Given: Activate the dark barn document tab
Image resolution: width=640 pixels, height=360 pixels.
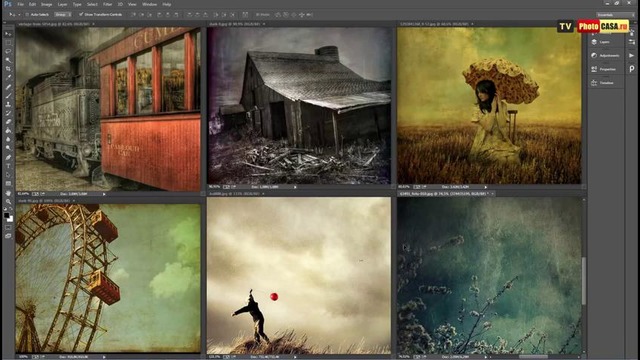Looking at the screenshot, I should (x=235, y=24).
